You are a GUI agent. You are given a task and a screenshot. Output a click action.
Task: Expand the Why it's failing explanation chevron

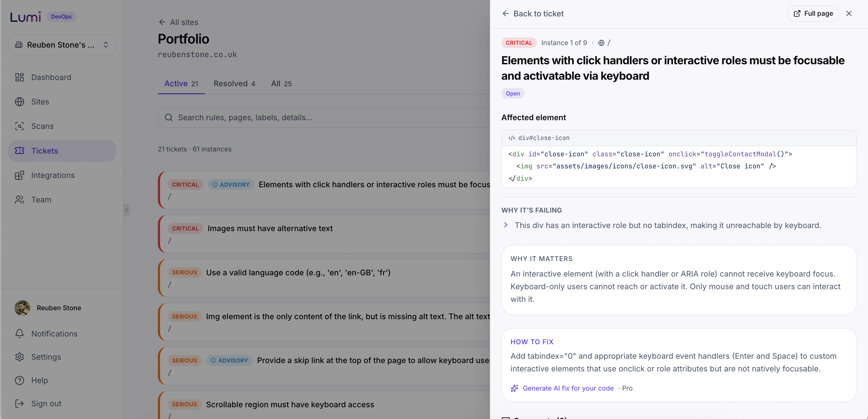[x=506, y=225]
